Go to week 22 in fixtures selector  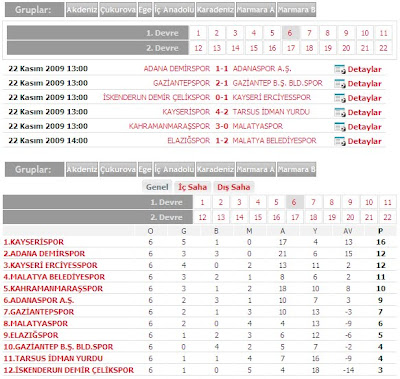tap(383, 48)
